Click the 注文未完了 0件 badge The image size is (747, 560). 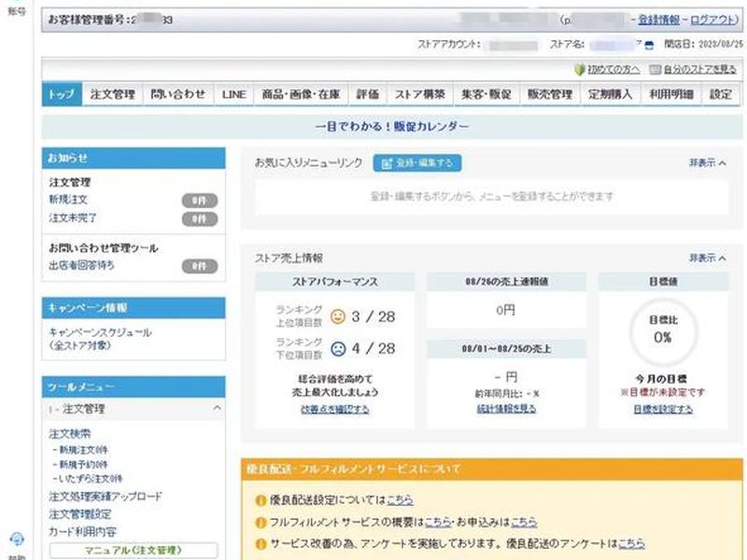200,219
